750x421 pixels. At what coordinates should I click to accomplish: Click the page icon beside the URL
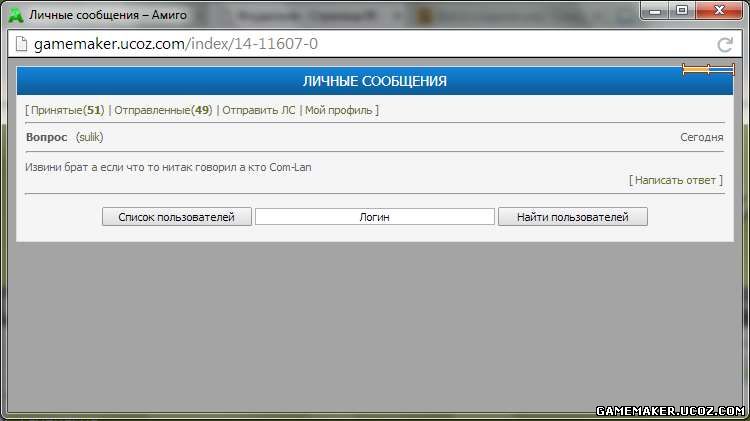tap(20, 45)
